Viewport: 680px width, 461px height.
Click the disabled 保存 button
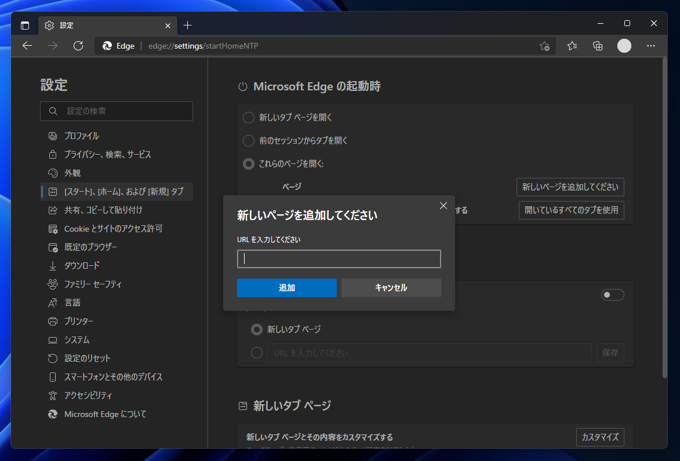coord(610,353)
